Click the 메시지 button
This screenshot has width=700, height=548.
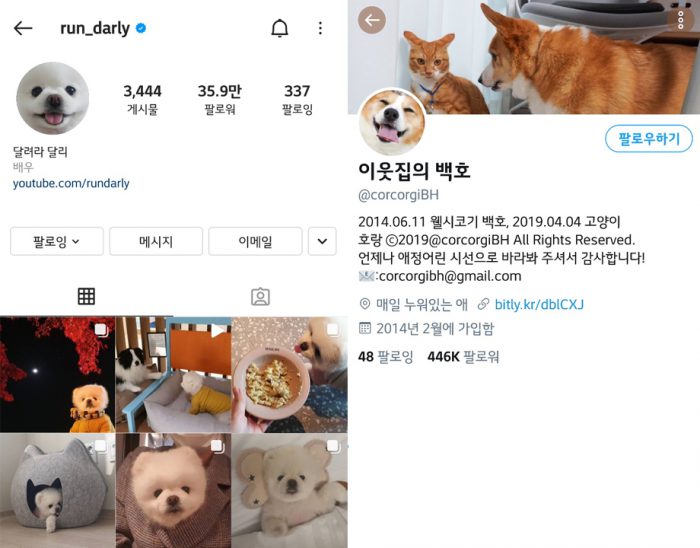[x=156, y=241]
